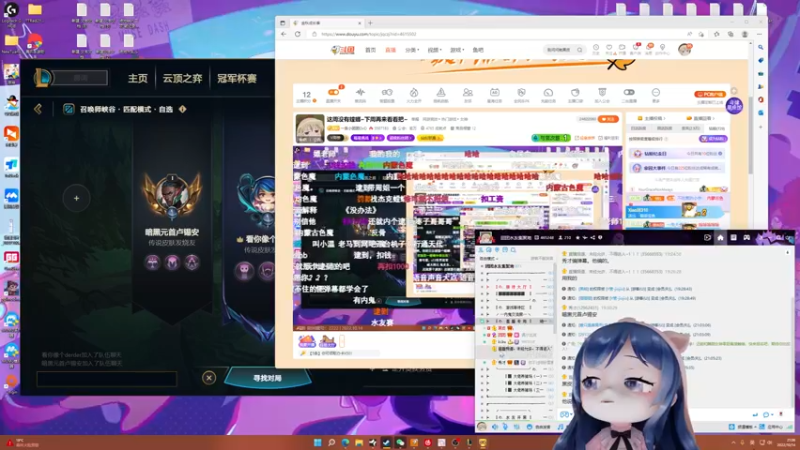Viewport: 800px width, 450px height.
Task: Expand the 分类 dropdown on Douyu navigation
Action: (x=412, y=50)
